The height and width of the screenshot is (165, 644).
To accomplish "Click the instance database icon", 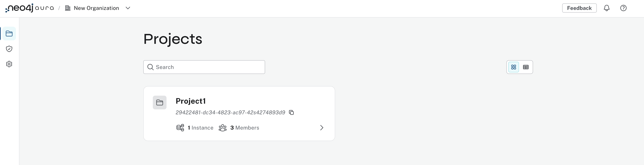I will coord(180,128).
